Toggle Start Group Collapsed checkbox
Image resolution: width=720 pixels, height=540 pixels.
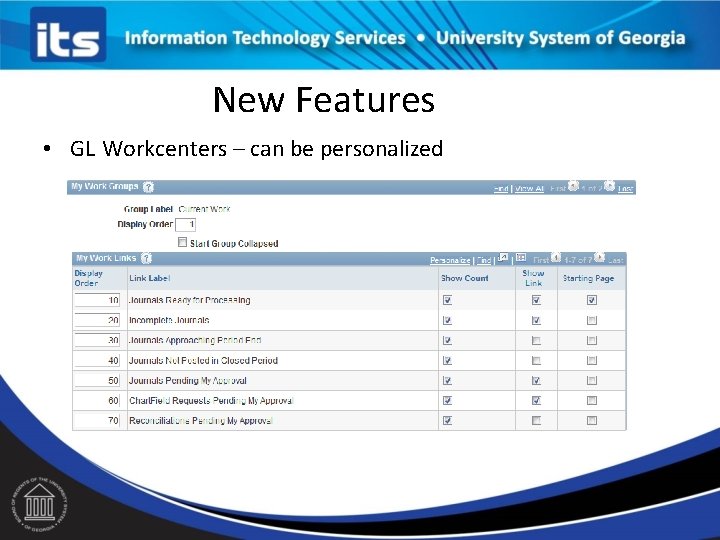pos(182,242)
